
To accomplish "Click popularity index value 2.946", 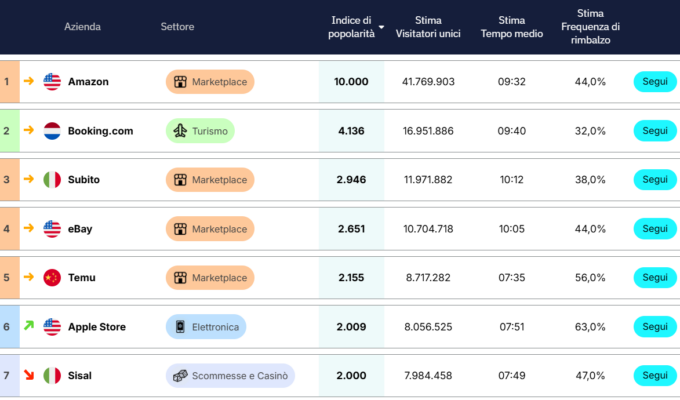I will click(351, 180).
